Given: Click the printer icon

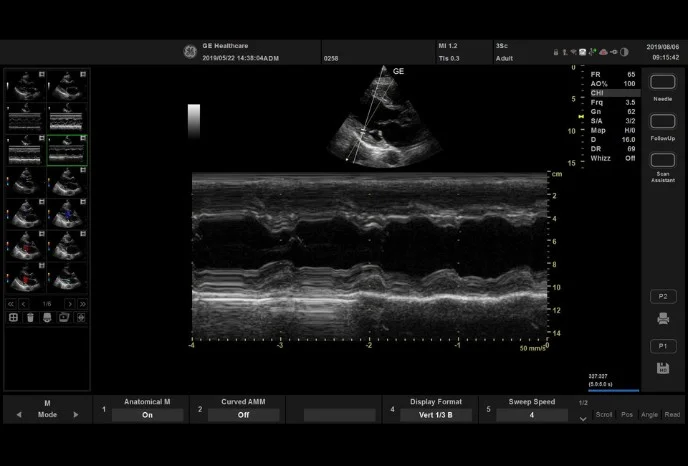Looking at the screenshot, I should click(x=662, y=319).
